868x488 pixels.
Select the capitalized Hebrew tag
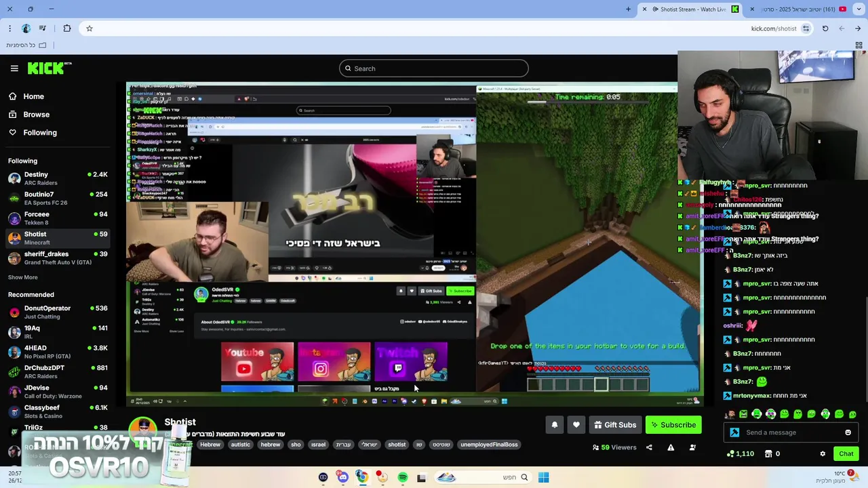210,445
